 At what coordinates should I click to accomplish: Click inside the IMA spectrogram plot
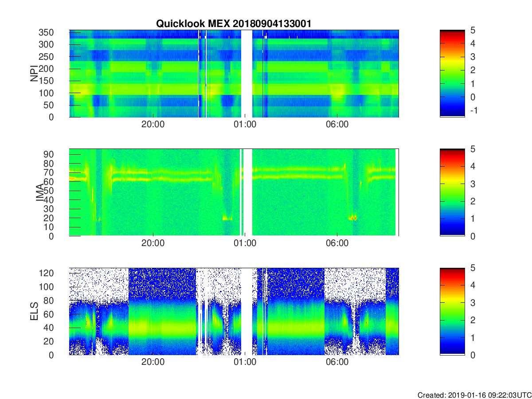point(234,192)
